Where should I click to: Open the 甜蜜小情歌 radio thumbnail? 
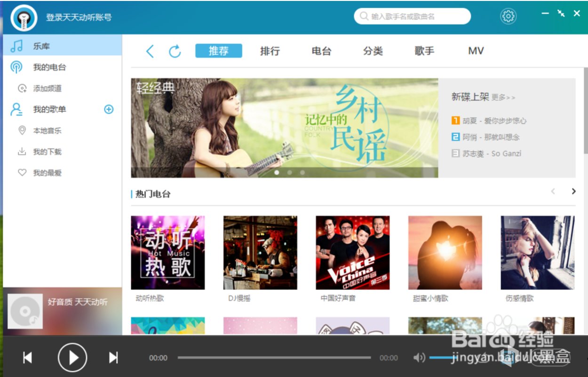click(445, 253)
